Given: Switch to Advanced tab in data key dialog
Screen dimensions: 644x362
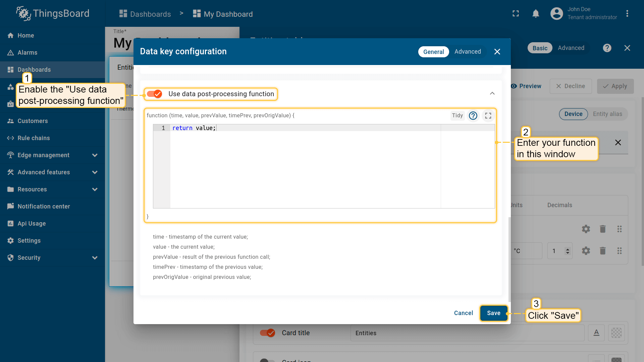Looking at the screenshot, I should [x=468, y=52].
